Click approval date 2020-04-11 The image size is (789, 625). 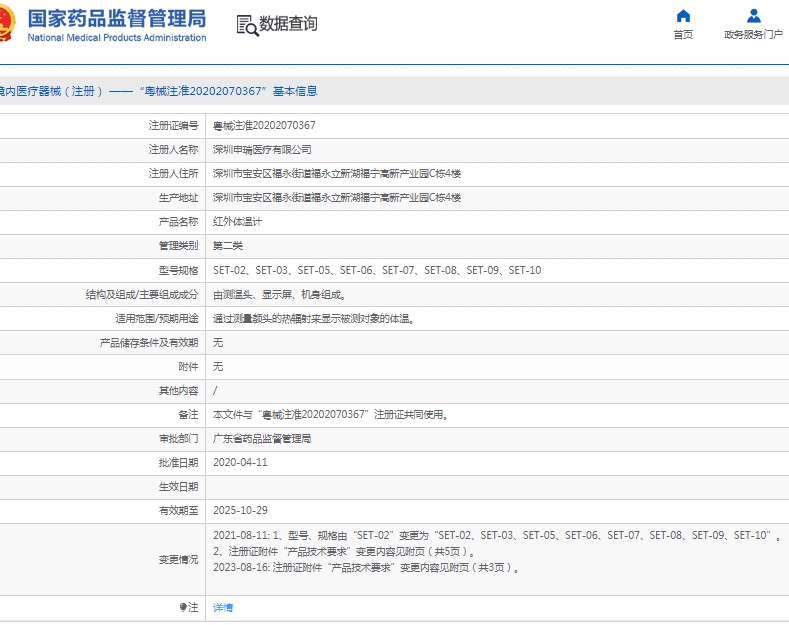click(x=240, y=462)
